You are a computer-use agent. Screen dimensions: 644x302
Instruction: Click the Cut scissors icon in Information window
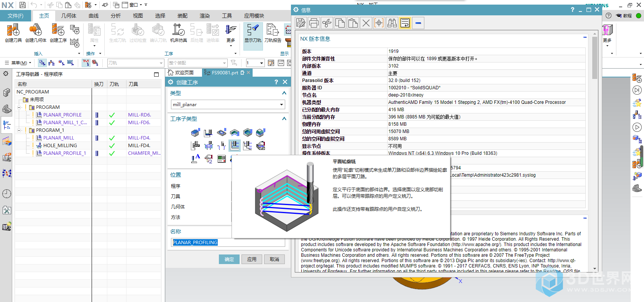(x=327, y=23)
